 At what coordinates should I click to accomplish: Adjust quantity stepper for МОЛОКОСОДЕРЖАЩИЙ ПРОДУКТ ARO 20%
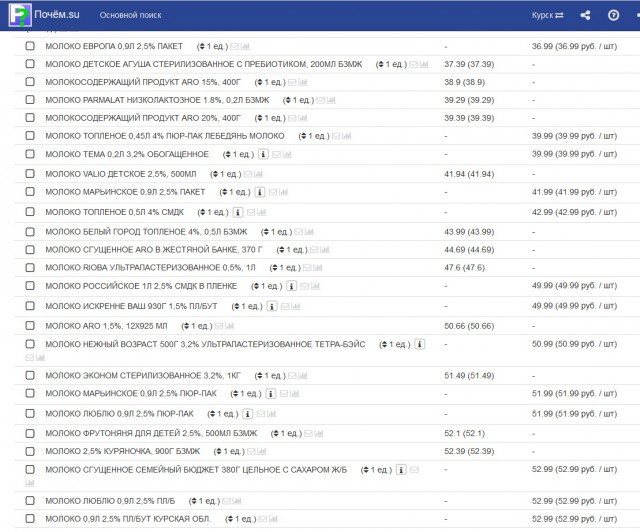pyautogui.click(x=258, y=118)
